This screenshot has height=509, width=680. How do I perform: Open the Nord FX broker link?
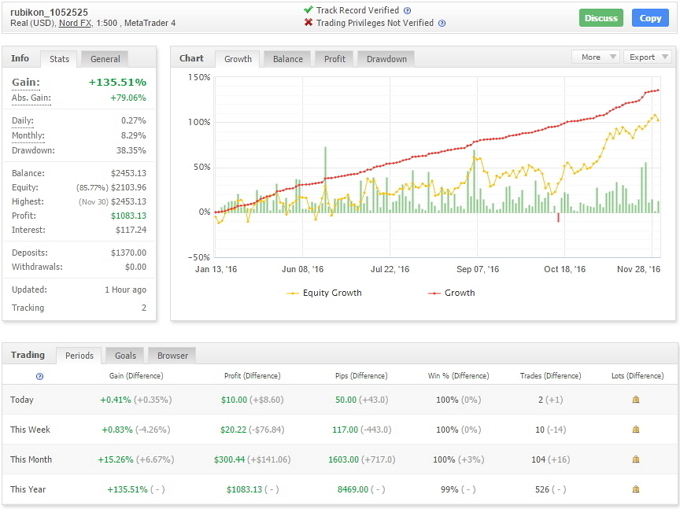point(75,23)
